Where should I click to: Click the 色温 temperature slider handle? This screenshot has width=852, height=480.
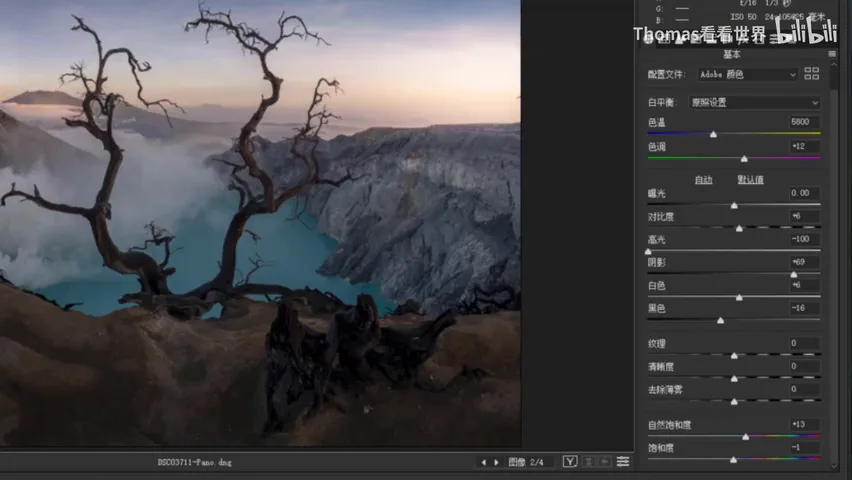(x=713, y=134)
